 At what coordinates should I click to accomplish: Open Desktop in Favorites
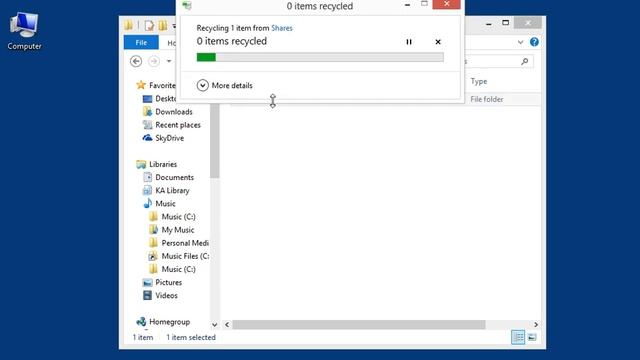160,99
